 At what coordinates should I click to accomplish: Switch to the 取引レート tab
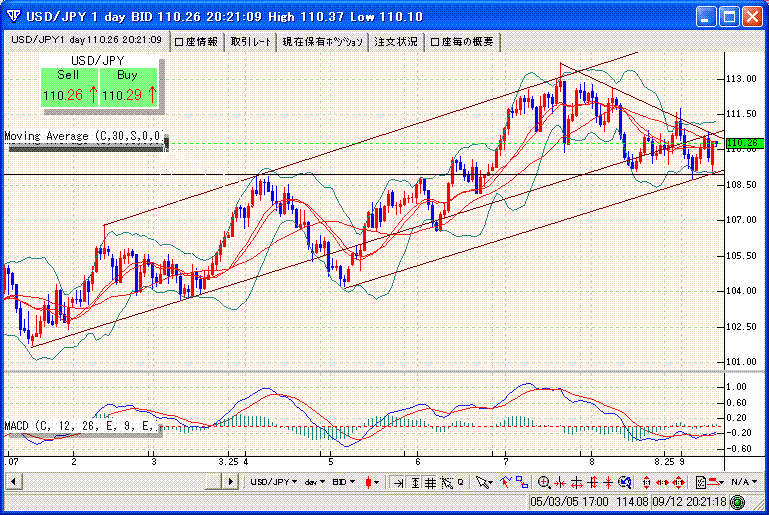(x=251, y=42)
